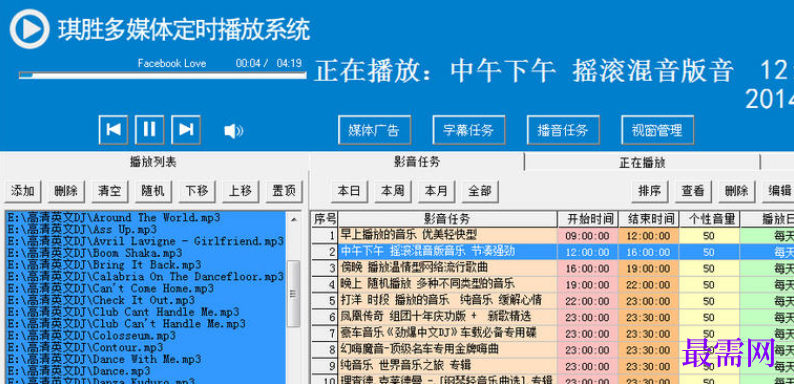Select Boom Shaka.mp3 in playlist
The width and height of the screenshot is (794, 384).
pos(145,253)
